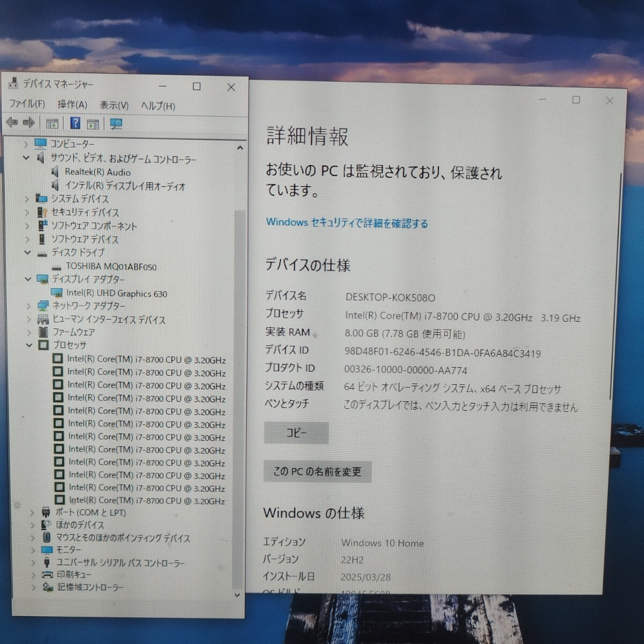This screenshot has width=644, height=644.
Task: Click the printer icon of 印刷キュー
Action: click(x=48, y=575)
